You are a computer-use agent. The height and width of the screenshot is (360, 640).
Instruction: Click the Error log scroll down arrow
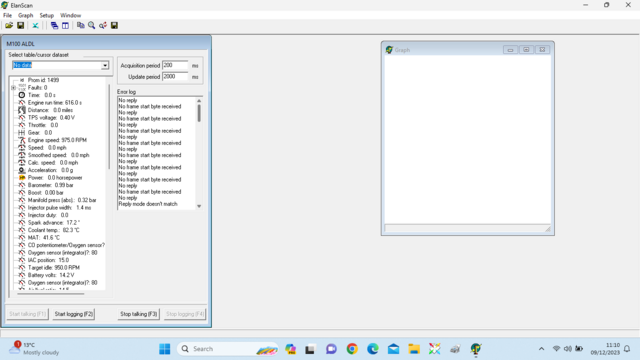[x=199, y=206]
